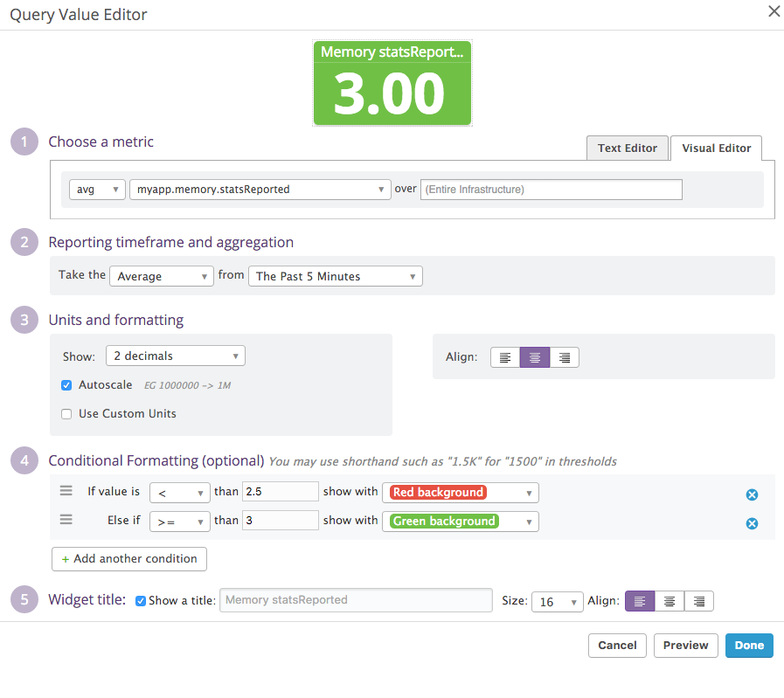Viewport: 784px width, 698px height.
Task: Click Add another condition button
Action: [129, 559]
